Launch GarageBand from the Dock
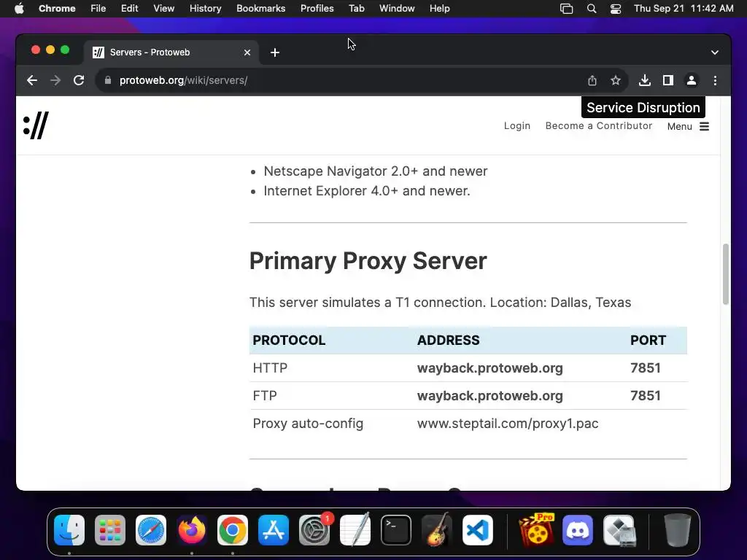This screenshot has height=560, width=747. tap(437, 530)
